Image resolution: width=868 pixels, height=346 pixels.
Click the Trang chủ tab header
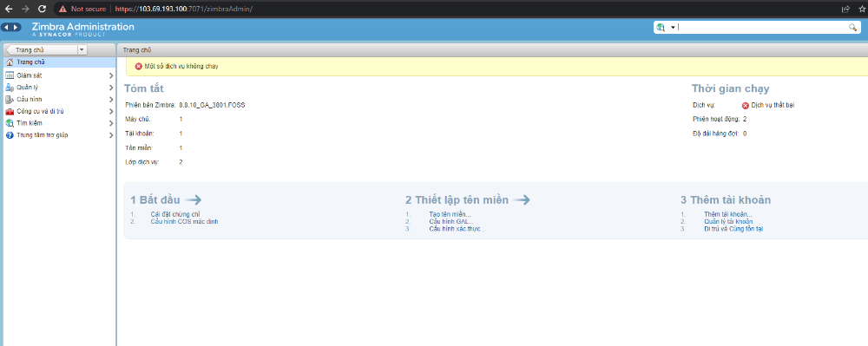(x=137, y=49)
